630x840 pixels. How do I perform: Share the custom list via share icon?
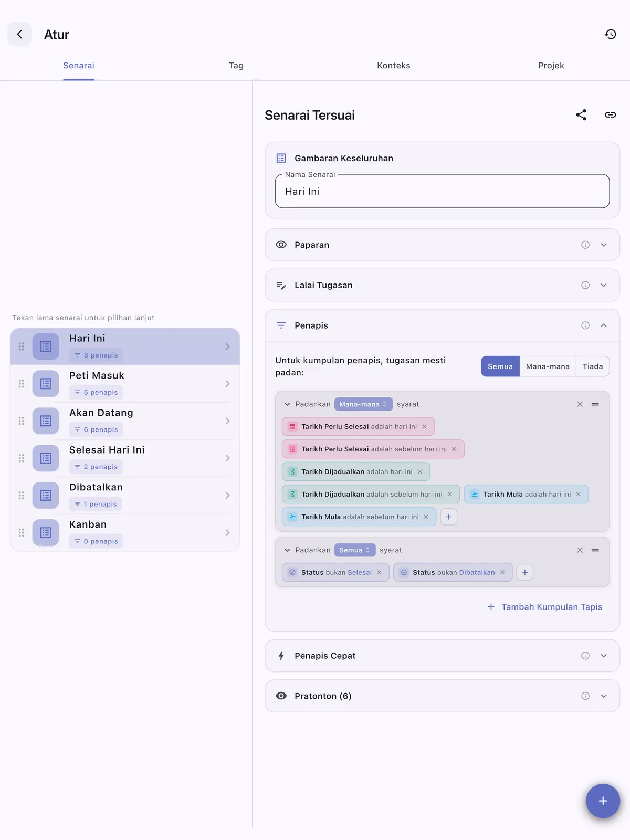coord(581,115)
